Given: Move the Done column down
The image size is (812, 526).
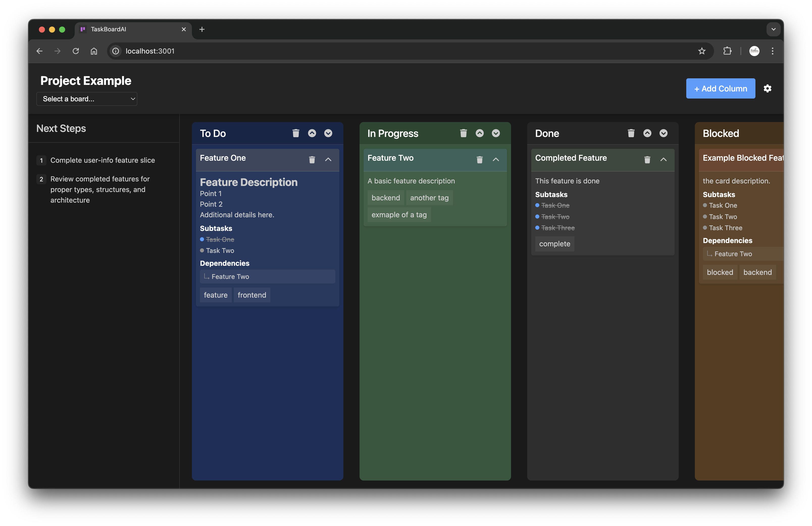Looking at the screenshot, I should pyautogui.click(x=663, y=133).
